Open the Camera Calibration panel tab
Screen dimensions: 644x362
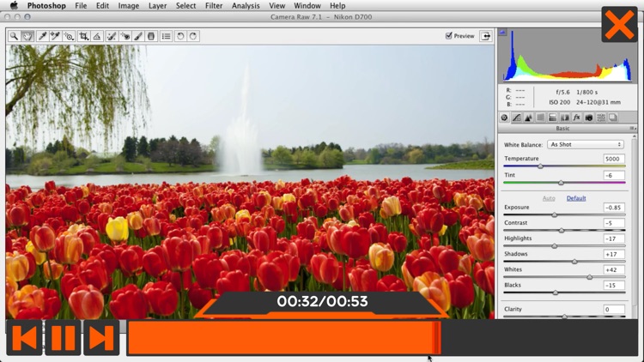tap(588, 118)
